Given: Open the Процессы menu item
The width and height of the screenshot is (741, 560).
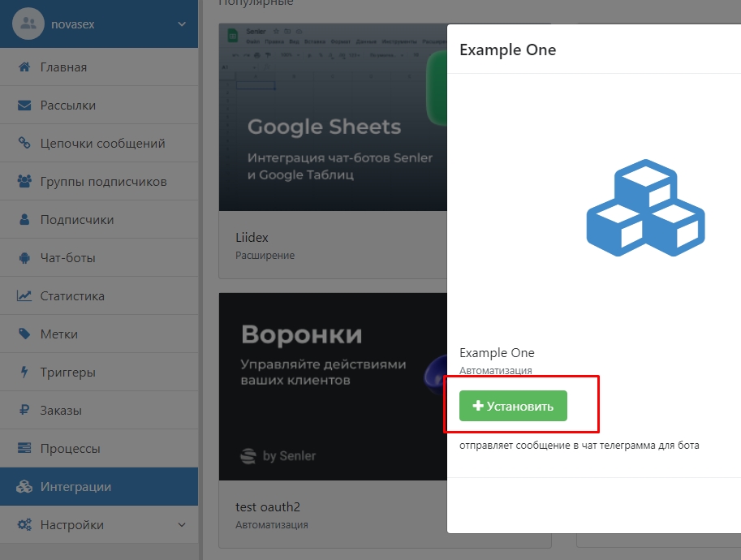Looking at the screenshot, I should tap(70, 449).
